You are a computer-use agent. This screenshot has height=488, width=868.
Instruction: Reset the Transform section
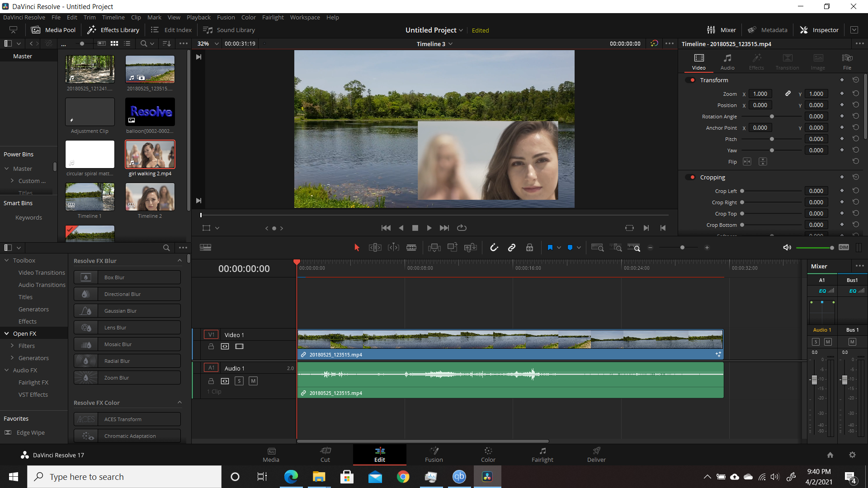coord(856,80)
